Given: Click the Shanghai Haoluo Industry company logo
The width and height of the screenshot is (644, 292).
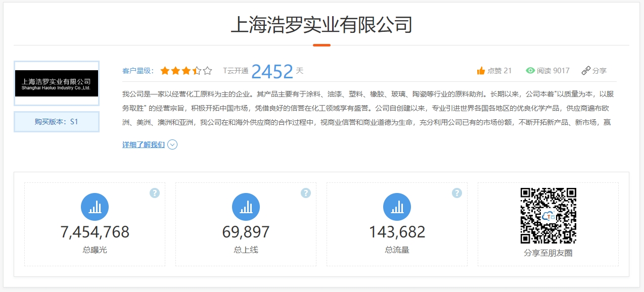Looking at the screenshot, I should coord(57,83).
